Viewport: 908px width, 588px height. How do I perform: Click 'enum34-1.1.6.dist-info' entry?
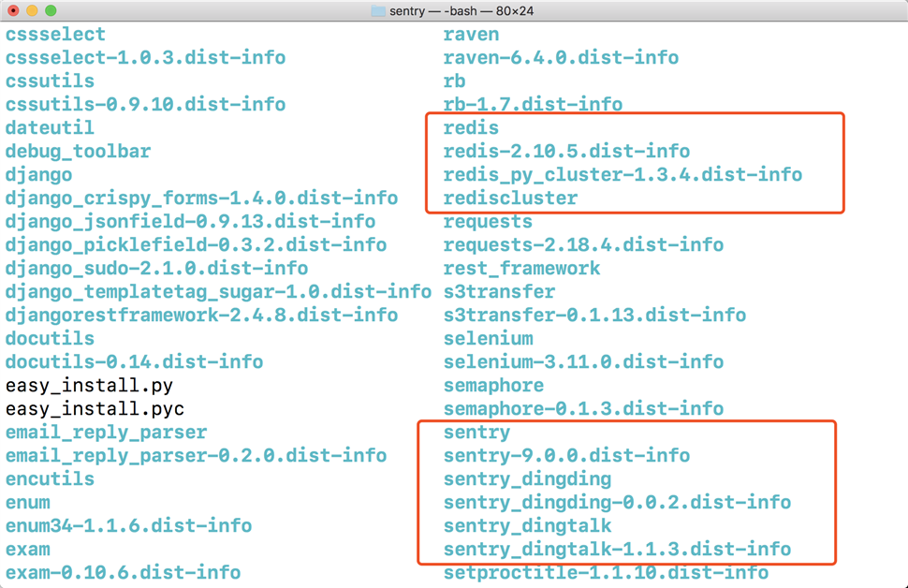tap(128, 526)
